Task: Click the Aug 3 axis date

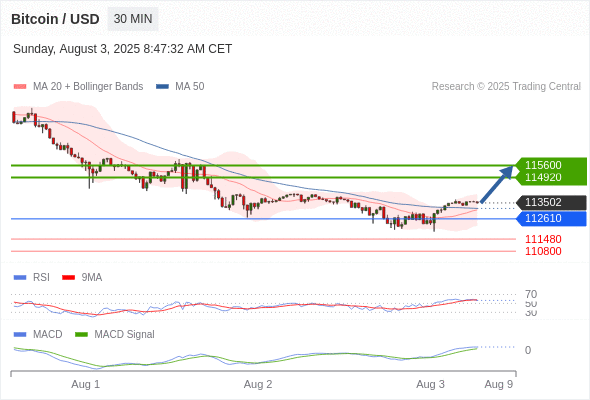Action: (x=430, y=385)
